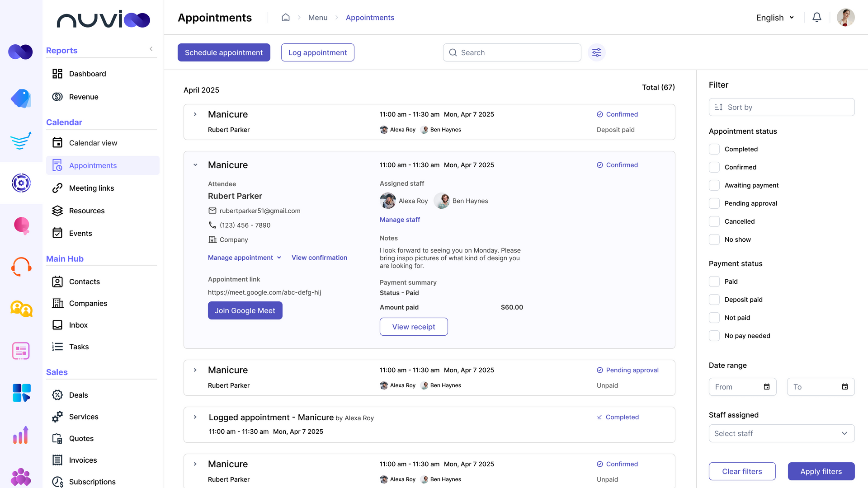Enable the Deposit paid payment filter

click(714, 299)
